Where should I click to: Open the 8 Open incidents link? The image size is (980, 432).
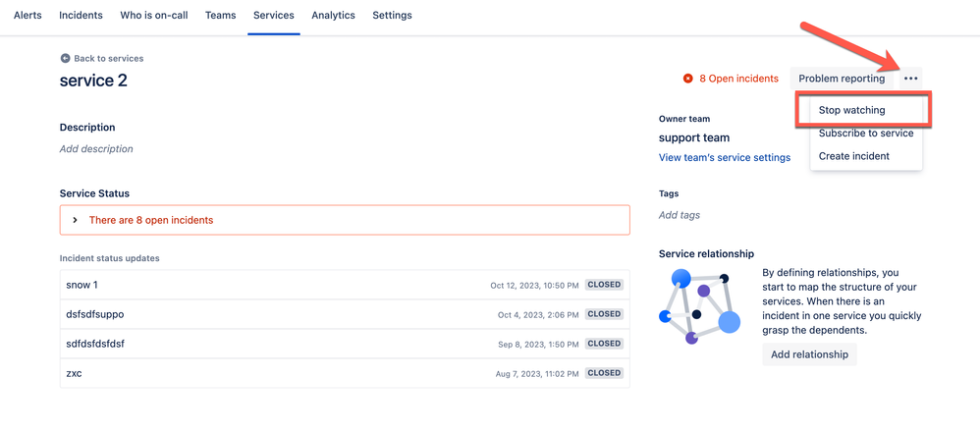point(738,79)
